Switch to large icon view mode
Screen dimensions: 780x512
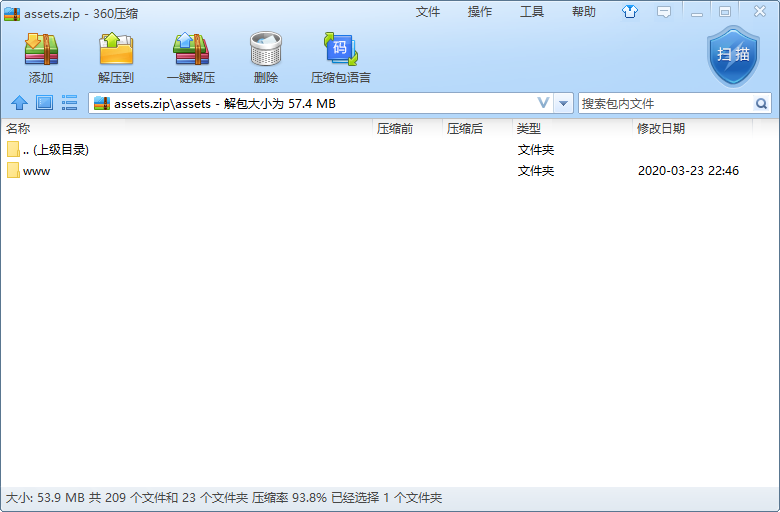click(x=44, y=103)
